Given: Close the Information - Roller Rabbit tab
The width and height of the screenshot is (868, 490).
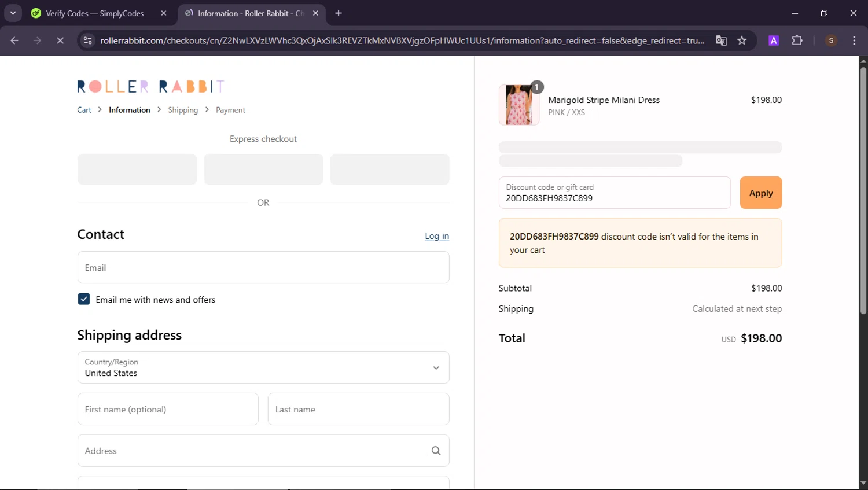Looking at the screenshot, I should (x=315, y=13).
